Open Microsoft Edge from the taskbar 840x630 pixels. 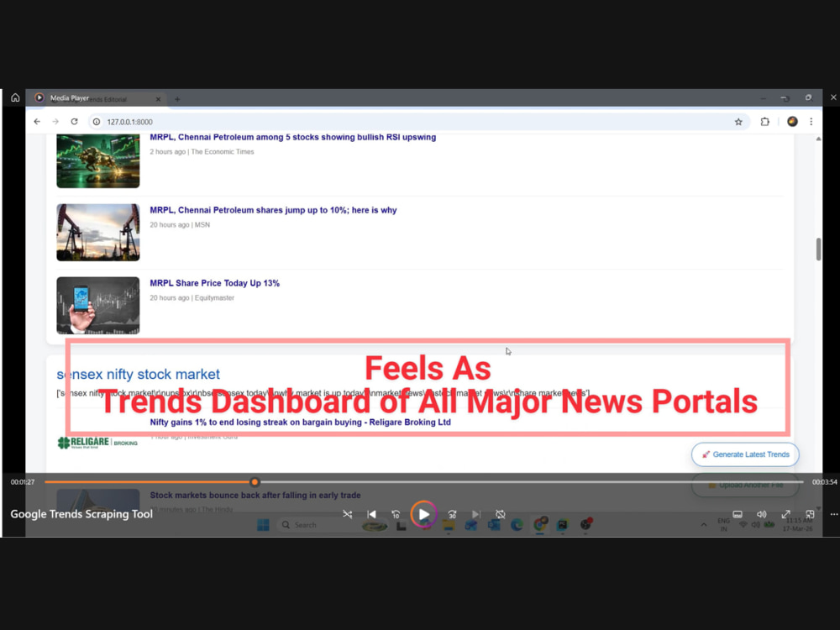click(517, 525)
